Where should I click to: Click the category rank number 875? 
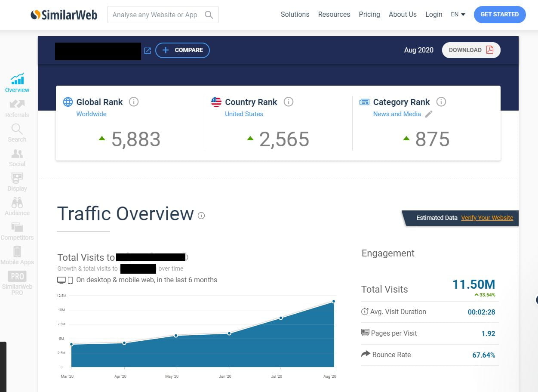[x=433, y=139]
